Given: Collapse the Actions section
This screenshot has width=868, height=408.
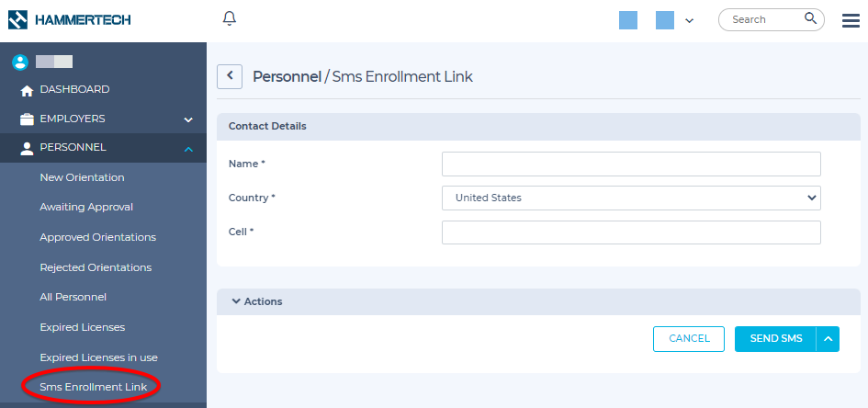Looking at the screenshot, I should tap(236, 301).
